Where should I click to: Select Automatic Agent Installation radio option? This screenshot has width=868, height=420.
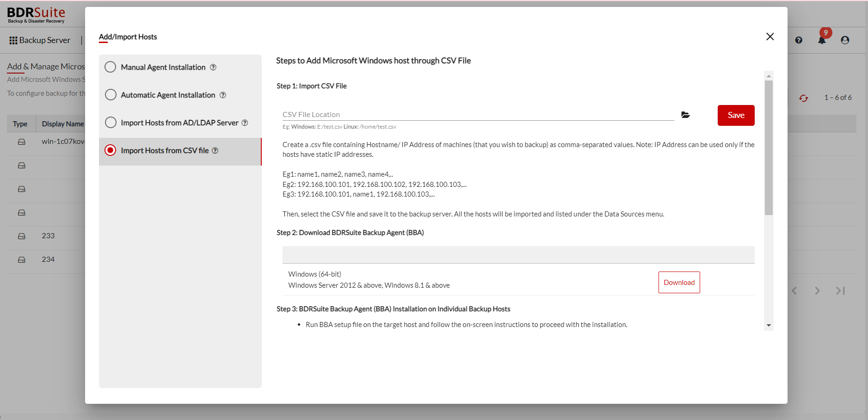tap(110, 95)
